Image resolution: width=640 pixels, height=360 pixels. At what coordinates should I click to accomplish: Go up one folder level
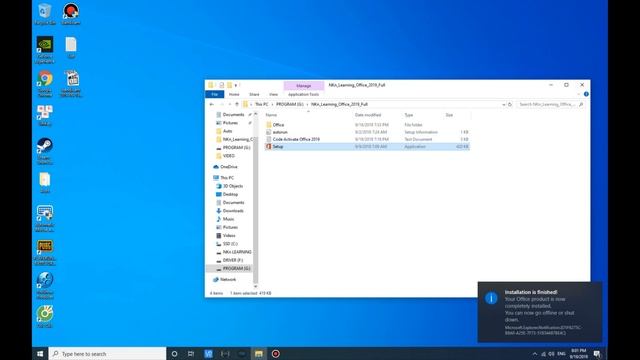point(237,104)
